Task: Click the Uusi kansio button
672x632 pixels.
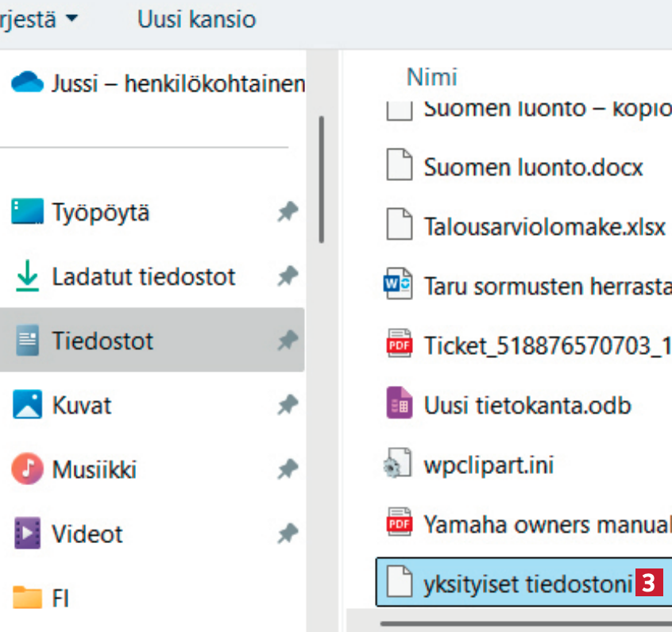Action: click(x=196, y=19)
